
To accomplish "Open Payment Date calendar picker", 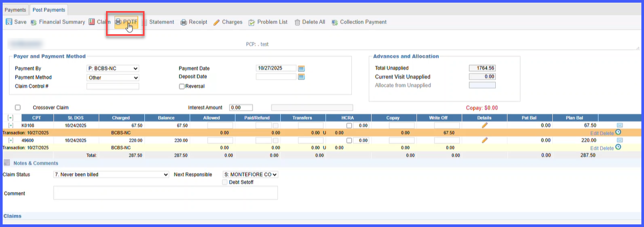I will tap(301, 68).
